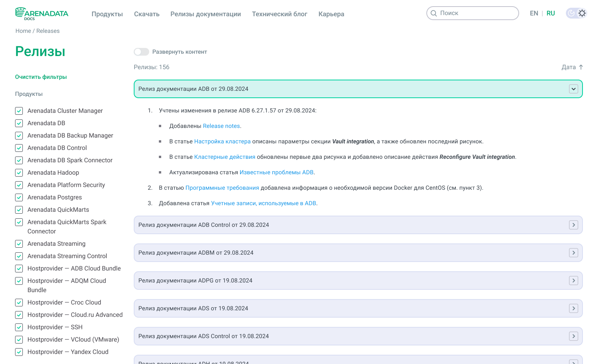Screen dimensions: 603x364
Task: Uncheck Arenadata DB checkbox
Action: pyautogui.click(x=19, y=123)
